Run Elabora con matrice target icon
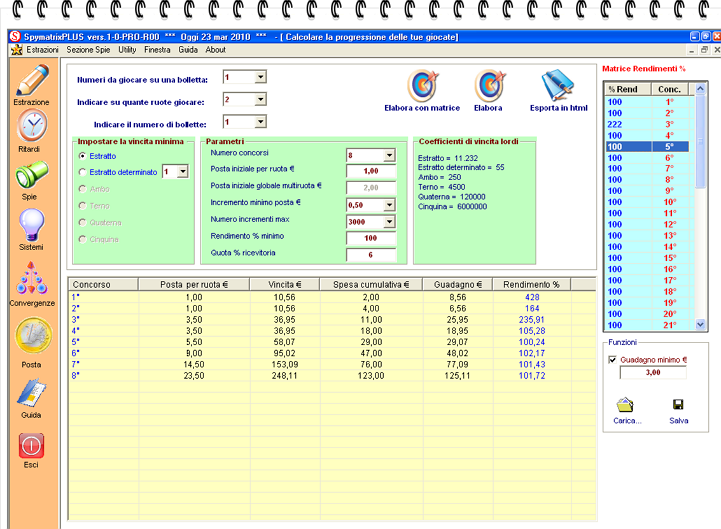This screenshot has width=721, height=529. [x=423, y=86]
